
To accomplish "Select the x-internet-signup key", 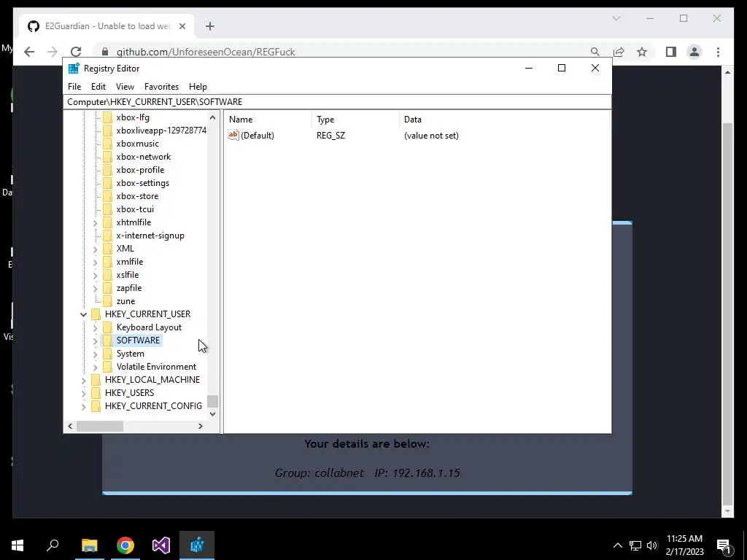I will [150, 236].
